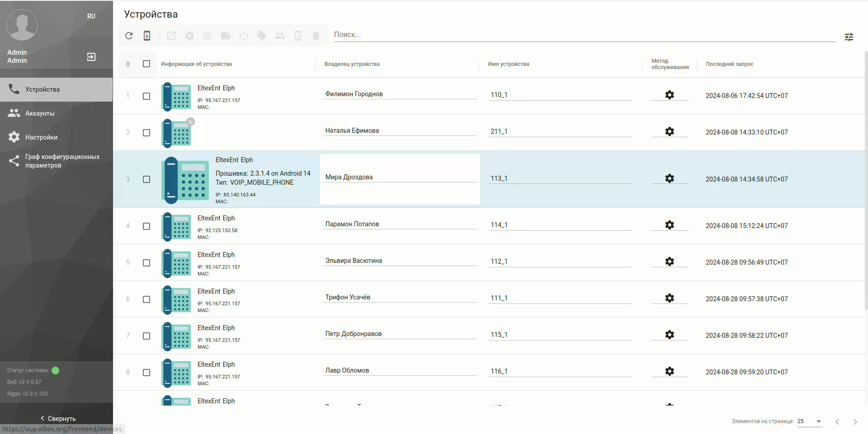This screenshot has width=868, height=434.
Task: Open the Настройки menu section
Action: tap(41, 137)
